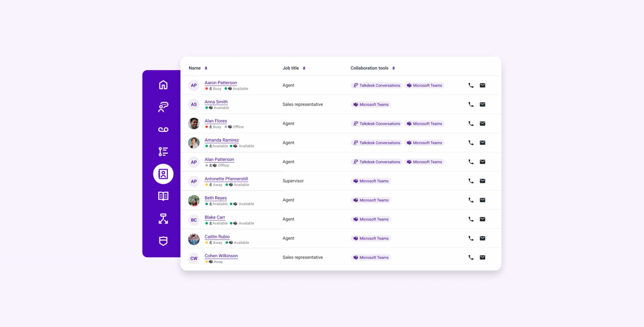Open the Home icon in sidebar
The image size is (644, 327).
pyautogui.click(x=163, y=85)
